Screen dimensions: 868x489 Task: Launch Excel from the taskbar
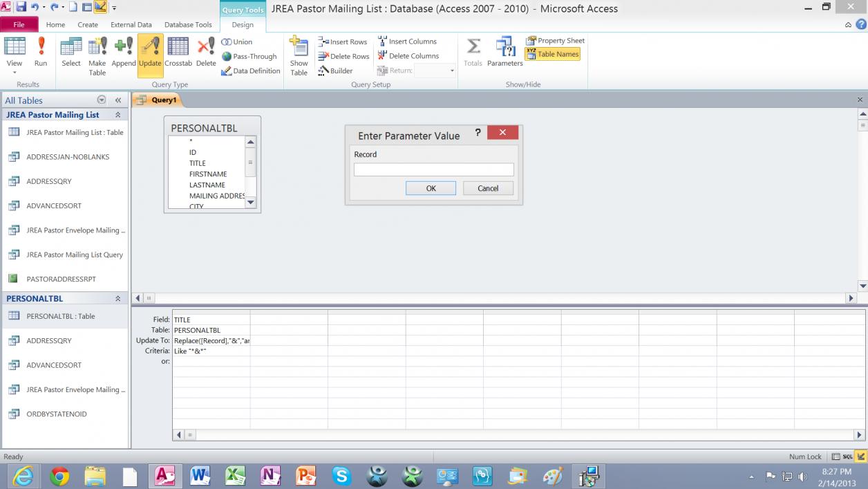(236, 476)
